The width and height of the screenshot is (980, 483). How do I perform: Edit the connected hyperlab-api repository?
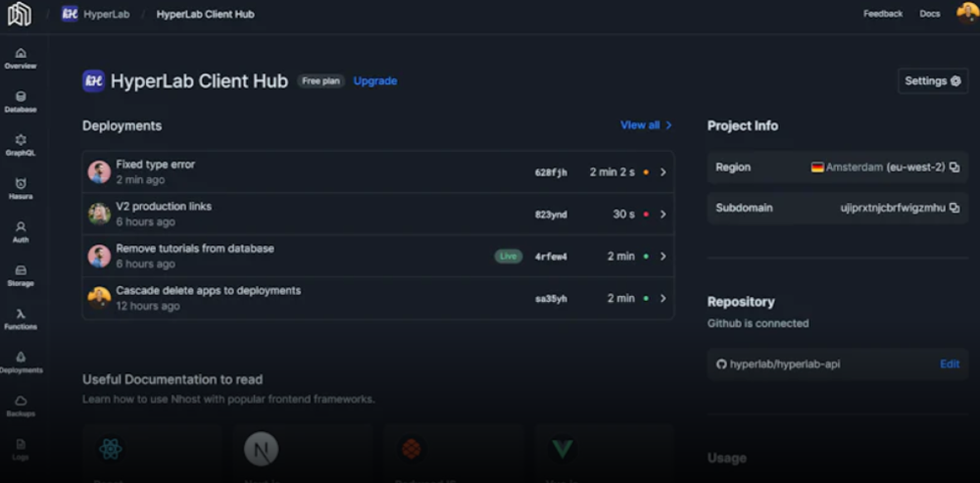[x=950, y=364]
